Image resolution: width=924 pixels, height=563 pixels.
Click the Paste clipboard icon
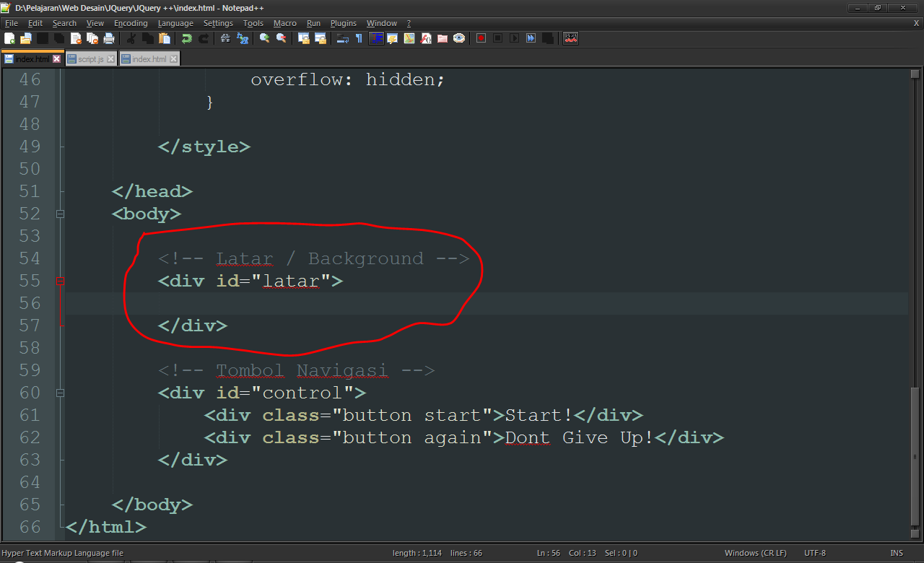pos(165,38)
